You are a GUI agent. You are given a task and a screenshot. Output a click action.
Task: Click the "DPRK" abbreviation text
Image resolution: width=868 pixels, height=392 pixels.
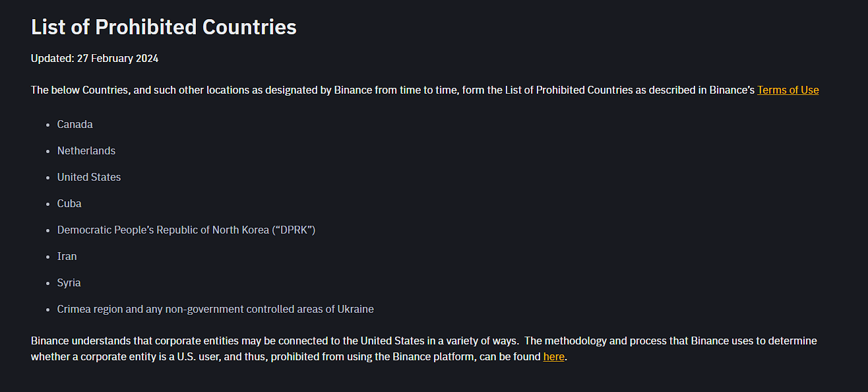coord(294,230)
